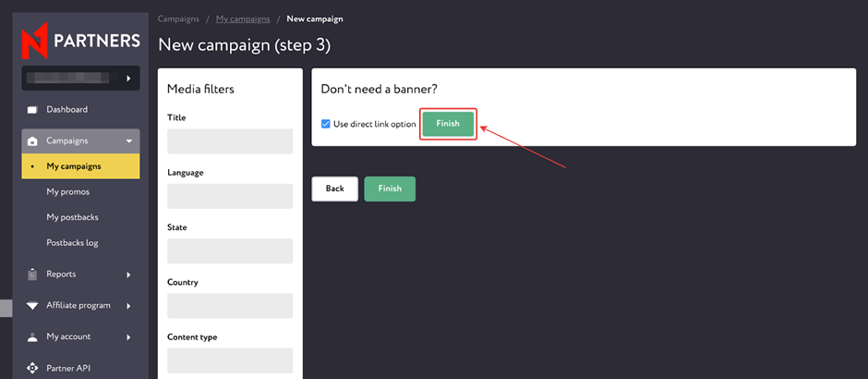Expand the Reports submenu arrow
Viewport: 868px width, 379px height.
tap(128, 275)
